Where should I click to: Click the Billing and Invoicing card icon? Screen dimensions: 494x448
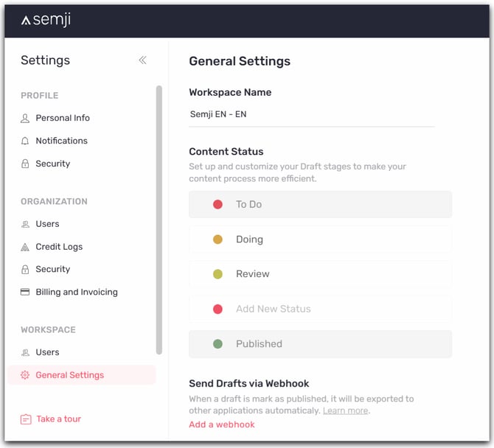pyautogui.click(x=25, y=292)
